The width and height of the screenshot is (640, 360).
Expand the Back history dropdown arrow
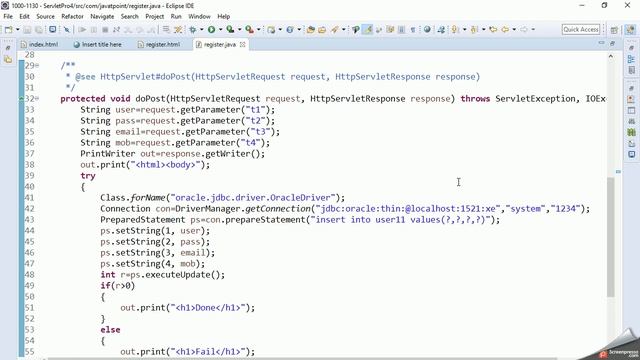coord(514,29)
